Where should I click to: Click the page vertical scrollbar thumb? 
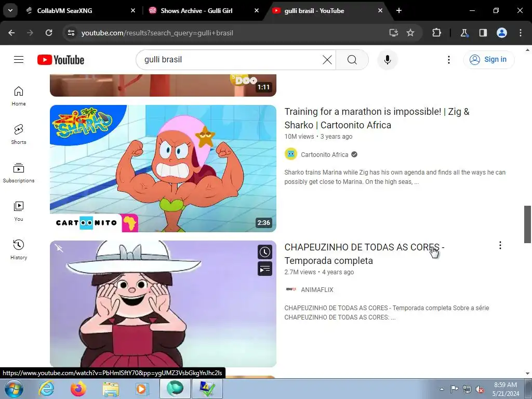click(x=527, y=224)
